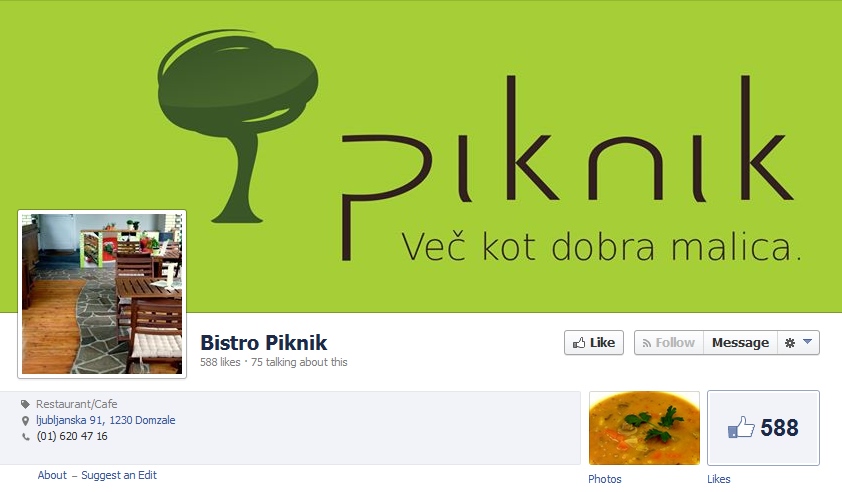This screenshot has height=492, width=842.
Task: Click the Bistro Piknik page title
Action: point(264,343)
